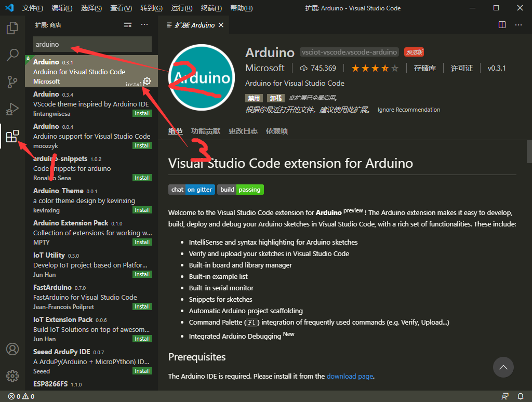Open the Explorer view in the activity bar

coord(12,29)
